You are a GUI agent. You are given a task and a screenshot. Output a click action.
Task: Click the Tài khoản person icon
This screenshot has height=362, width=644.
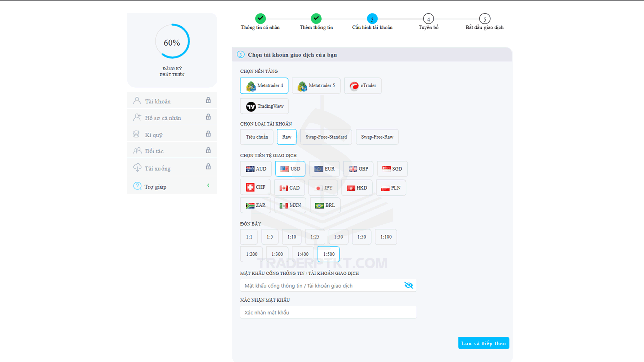137,100
